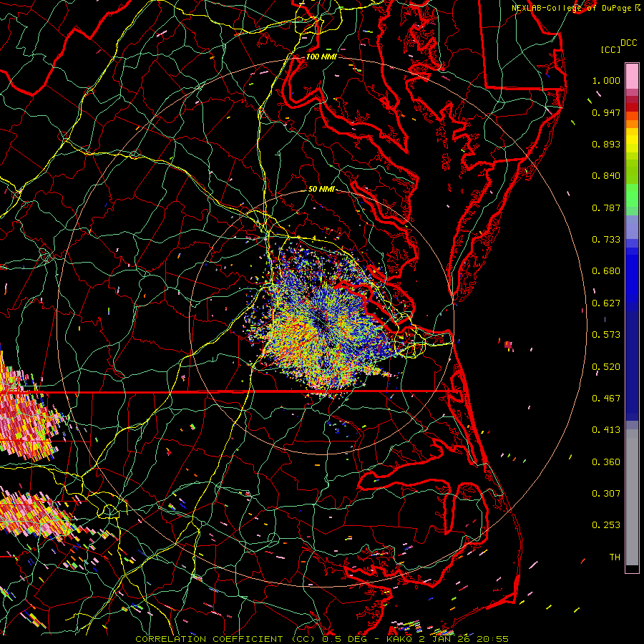The width and height of the screenshot is (644, 644).
Task: Click the 'KAKQ 2 JAN 26 20:55' timestamp text
Action: pyautogui.click(x=448, y=639)
